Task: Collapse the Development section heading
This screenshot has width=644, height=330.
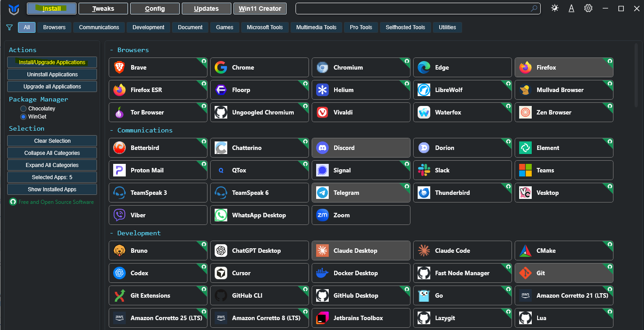Action: tap(135, 233)
